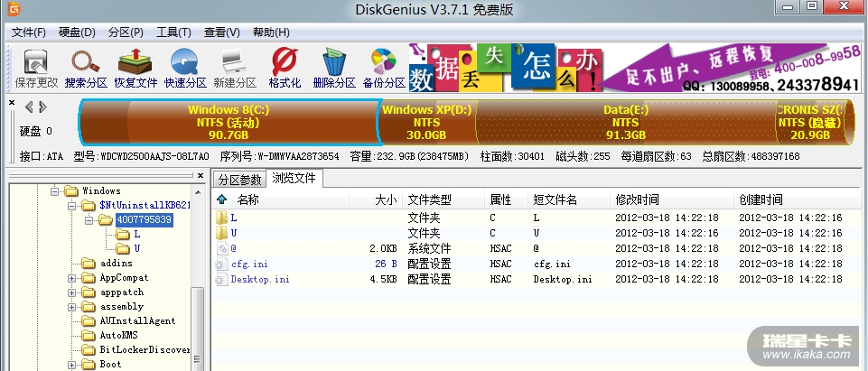Viewport: 868px width, 371px height.
Task: Open the 帮助(H) menu
Action: [271, 32]
